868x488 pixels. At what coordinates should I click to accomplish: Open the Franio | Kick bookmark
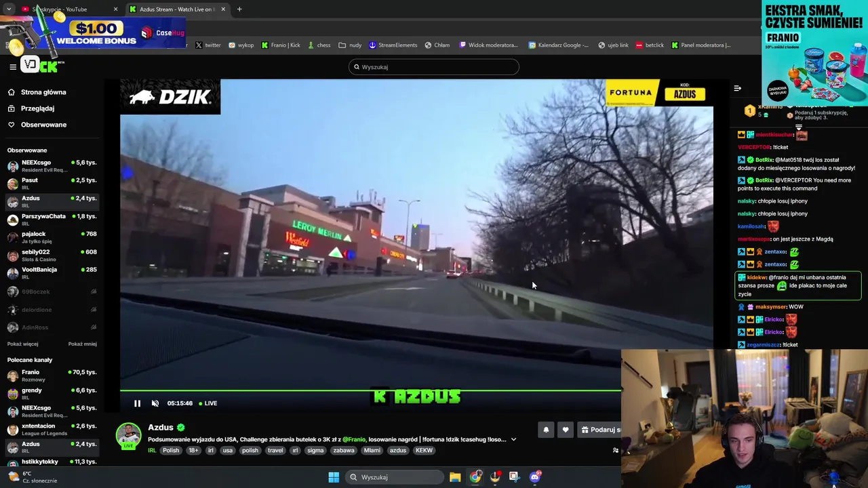[x=281, y=45]
